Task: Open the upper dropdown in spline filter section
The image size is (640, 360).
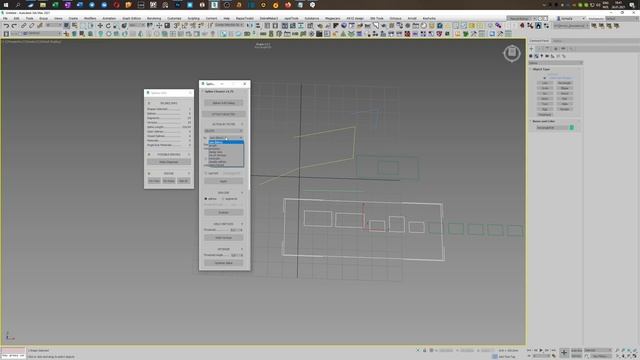Action: click(x=223, y=131)
